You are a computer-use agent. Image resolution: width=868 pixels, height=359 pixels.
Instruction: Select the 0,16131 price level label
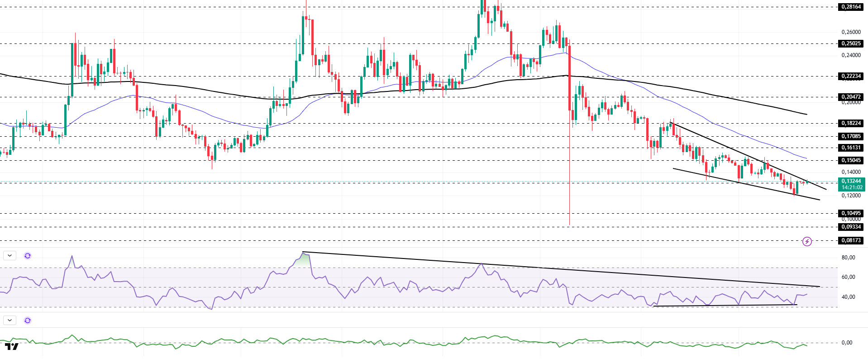click(x=851, y=148)
